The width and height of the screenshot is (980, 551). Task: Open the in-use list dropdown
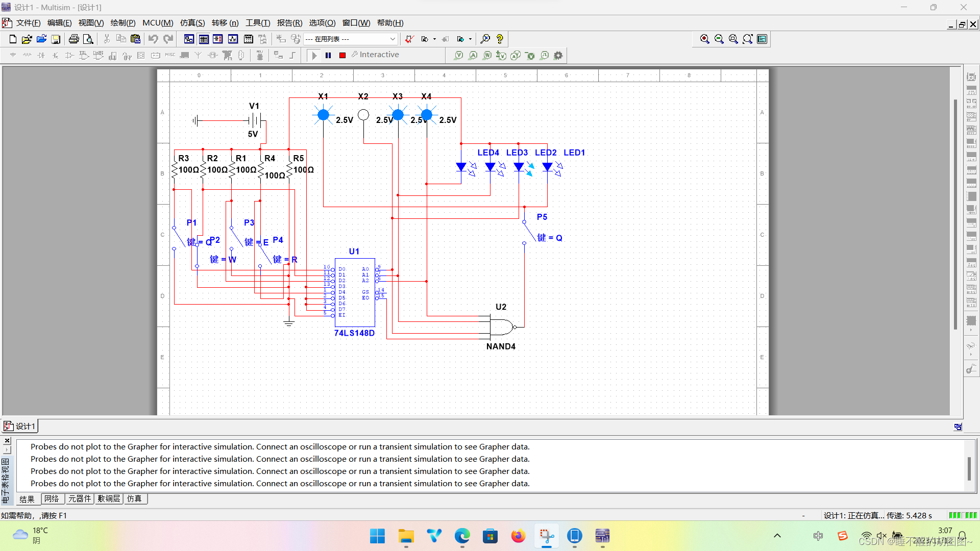[392, 39]
